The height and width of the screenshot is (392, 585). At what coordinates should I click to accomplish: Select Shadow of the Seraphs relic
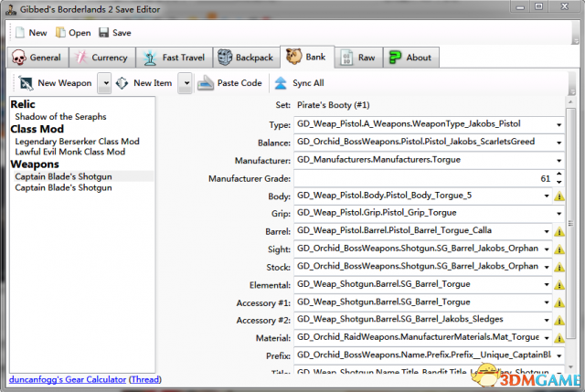pos(60,117)
